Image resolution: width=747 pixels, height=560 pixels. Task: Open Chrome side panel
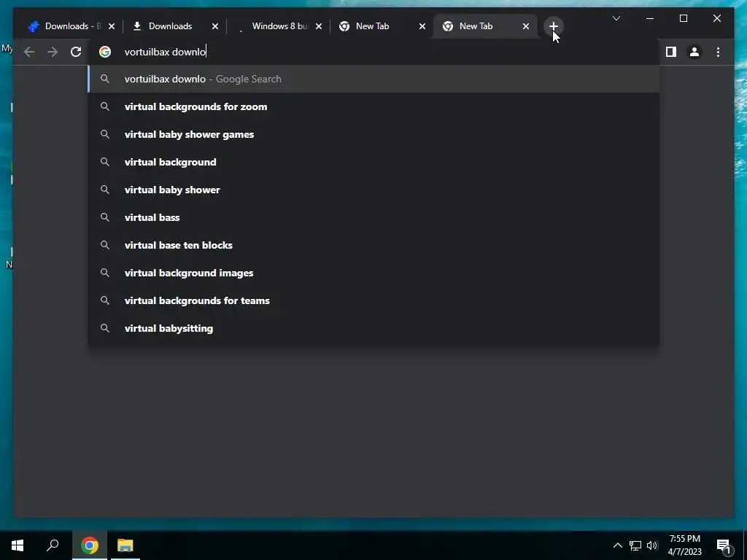coord(671,52)
